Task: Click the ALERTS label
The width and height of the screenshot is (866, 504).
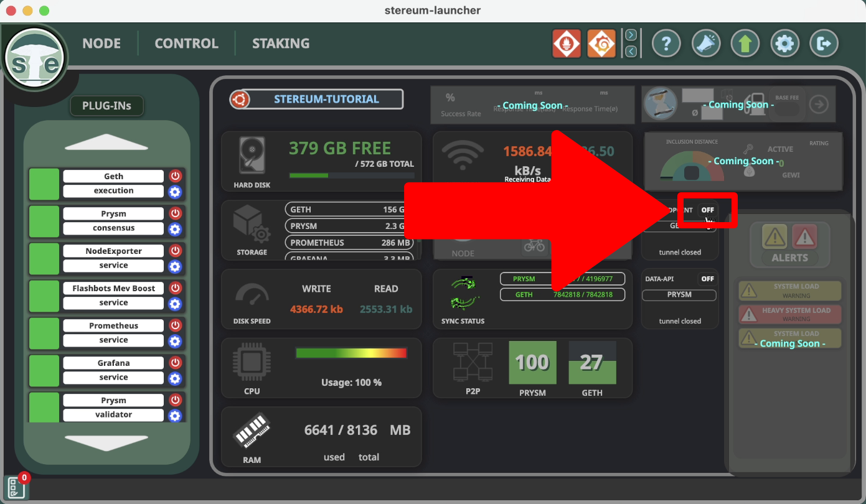Action: click(x=789, y=258)
